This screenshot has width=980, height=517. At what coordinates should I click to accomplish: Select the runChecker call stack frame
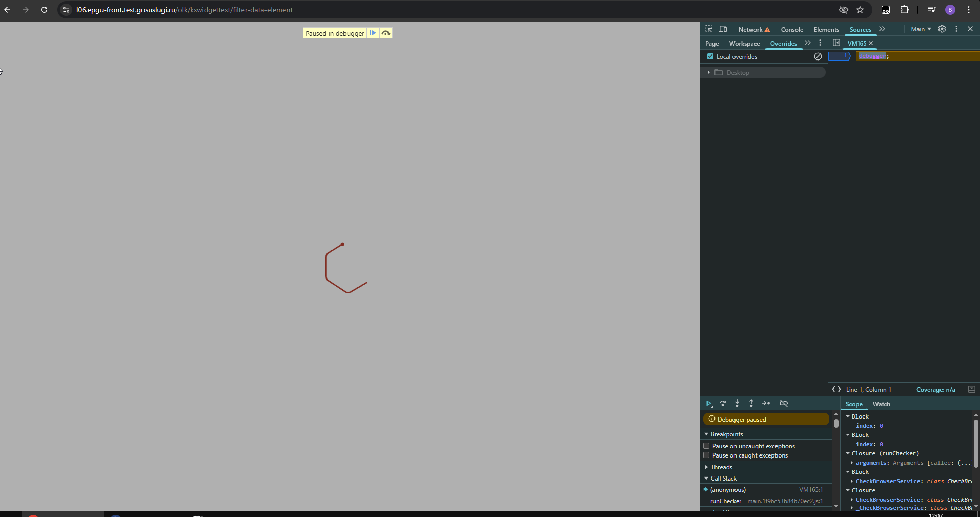[767, 501]
